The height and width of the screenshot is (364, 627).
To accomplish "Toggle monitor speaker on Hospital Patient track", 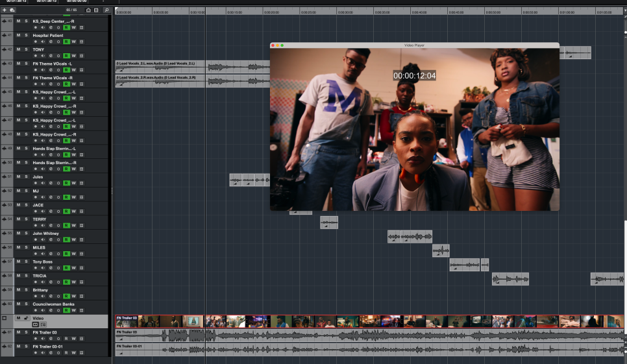I will pos(43,42).
